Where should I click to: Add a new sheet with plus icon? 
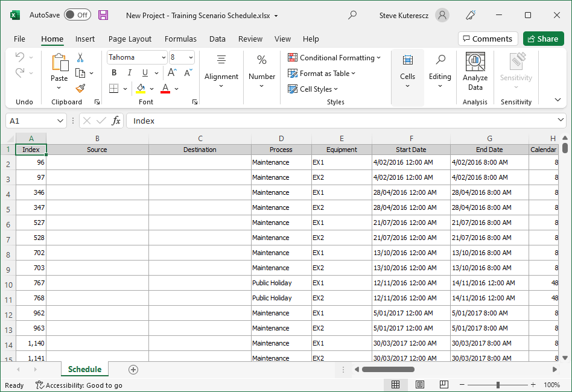coord(133,370)
